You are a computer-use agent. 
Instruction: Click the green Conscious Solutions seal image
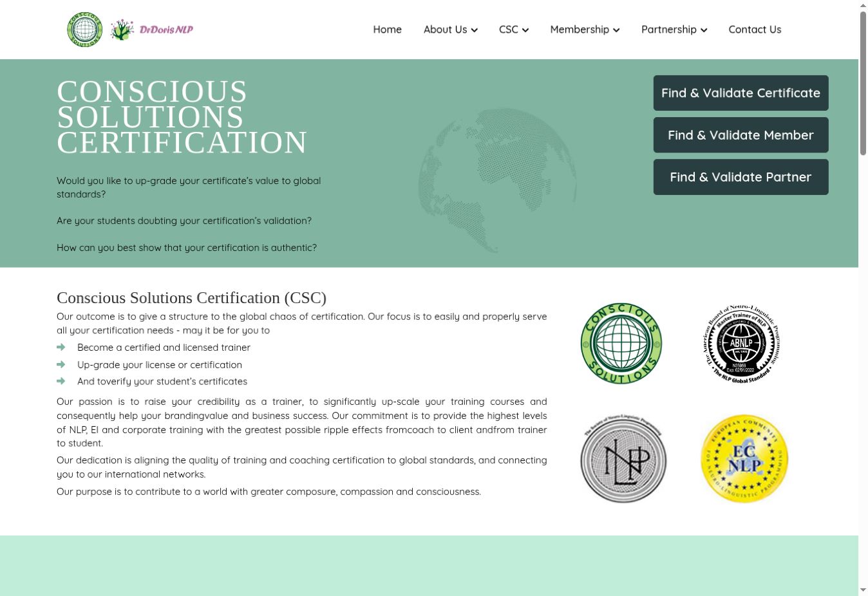click(x=621, y=344)
